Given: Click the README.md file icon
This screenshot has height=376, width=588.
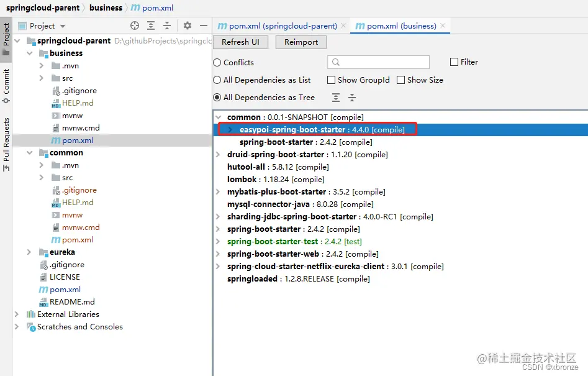Looking at the screenshot, I should 43,302.
